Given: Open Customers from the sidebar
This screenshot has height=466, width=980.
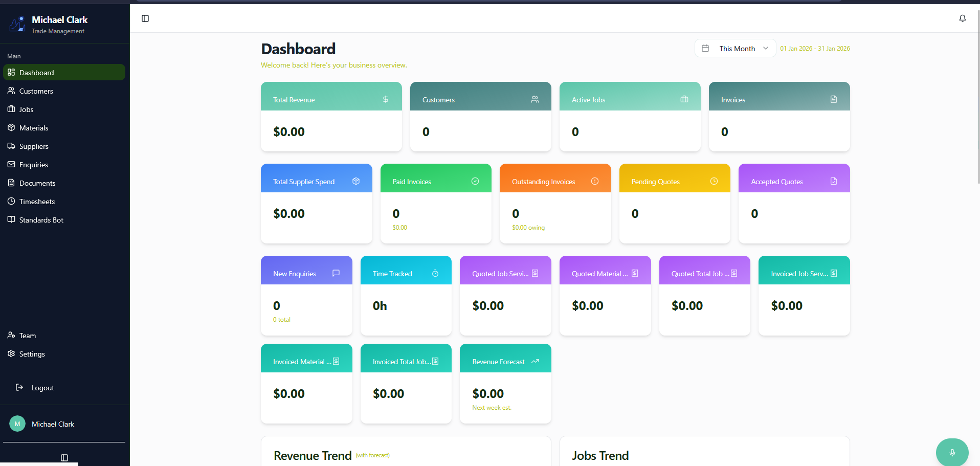Looking at the screenshot, I should tap(36, 91).
